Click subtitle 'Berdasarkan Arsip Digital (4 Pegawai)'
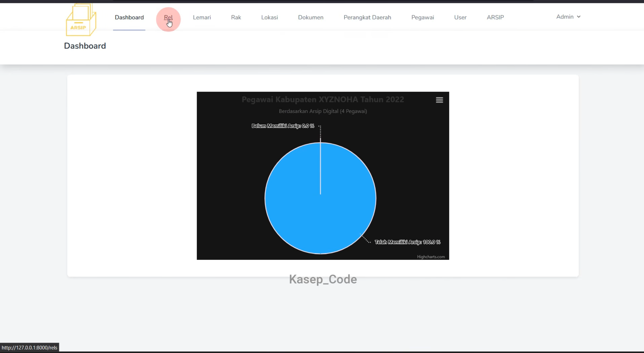Screen dimensions: 644x353 click(323, 111)
